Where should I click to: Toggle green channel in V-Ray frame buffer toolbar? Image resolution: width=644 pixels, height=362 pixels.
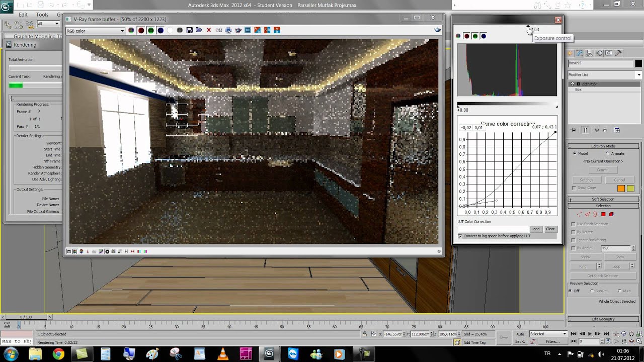point(150,30)
